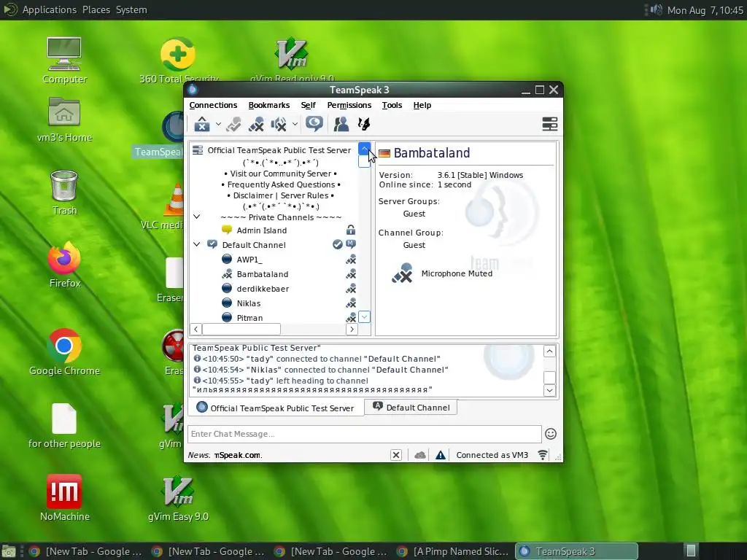
Task: Open Away status dropdown arrow in toolbar
Action: coord(218,124)
